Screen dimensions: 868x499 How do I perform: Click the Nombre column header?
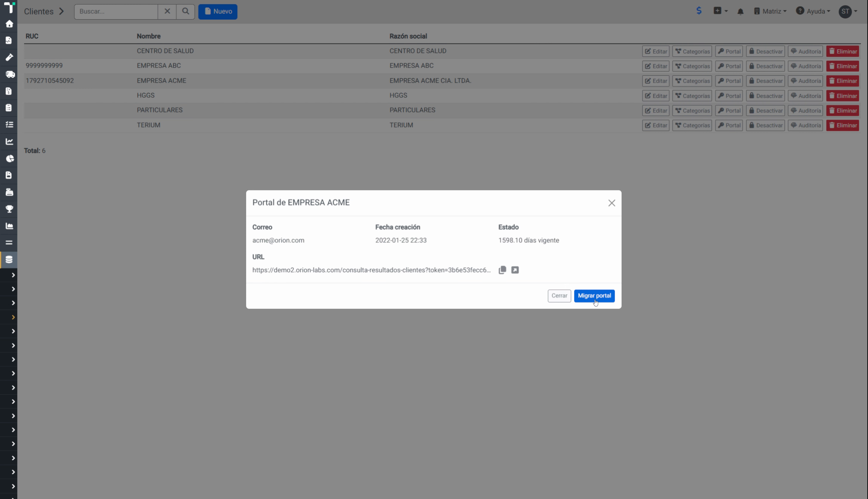pos(149,36)
